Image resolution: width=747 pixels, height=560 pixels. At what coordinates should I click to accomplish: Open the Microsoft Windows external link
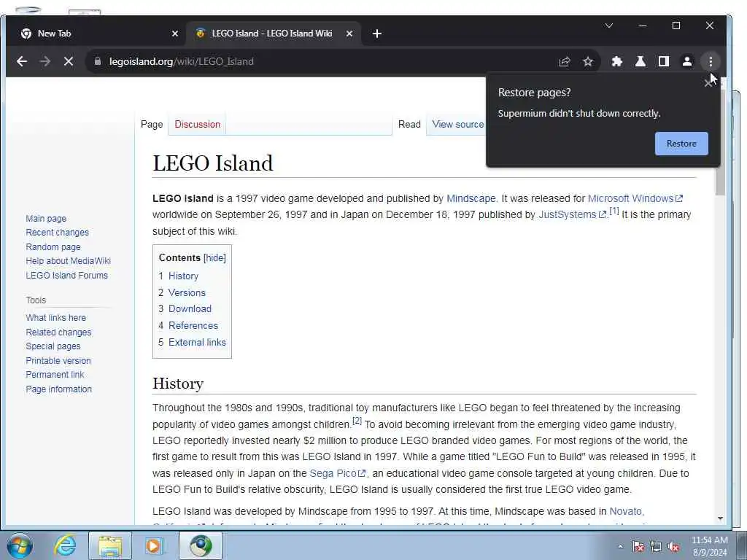pyautogui.click(x=635, y=198)
